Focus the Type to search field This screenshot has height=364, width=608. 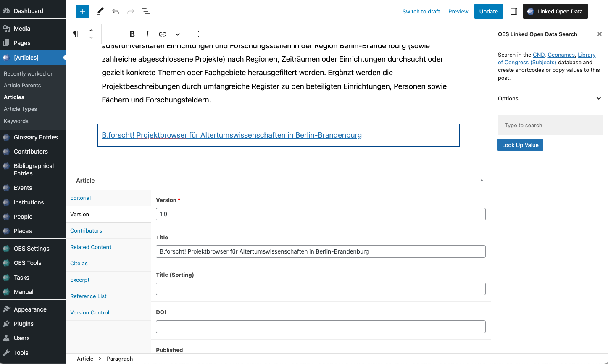point(550,125)
